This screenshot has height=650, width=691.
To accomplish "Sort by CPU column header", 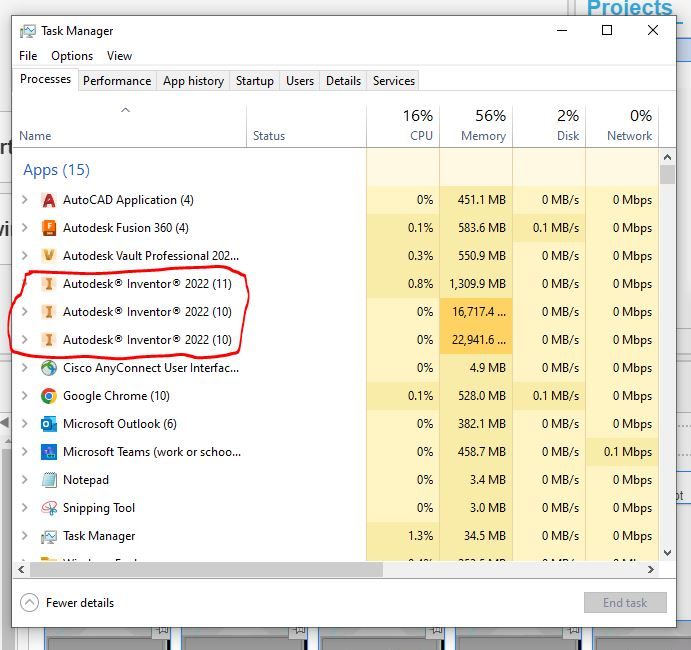I will point(403,126).
